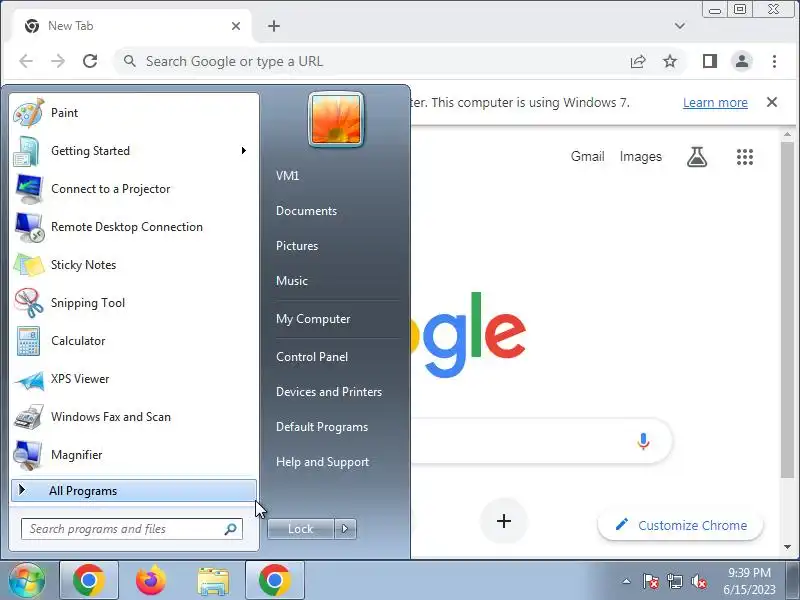Open Music library
Screen dimensions: 800x600
coord(292,281)
